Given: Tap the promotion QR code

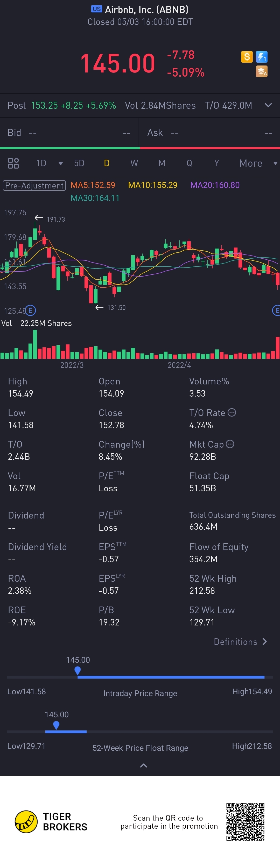Looking at the screenshot, I should 245,821.
